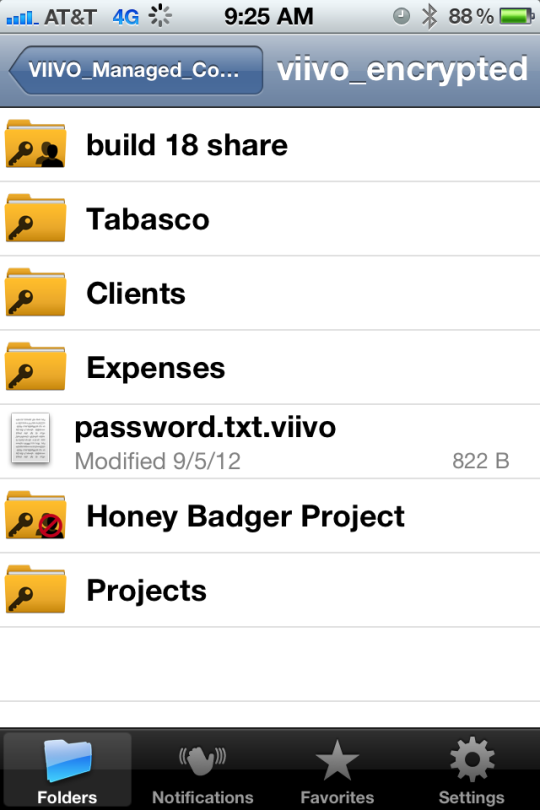Image resolution: width=540 pixels, height=810 pixels.
Task: Open the Tabasco folder row
Action: tap(270, 219)
